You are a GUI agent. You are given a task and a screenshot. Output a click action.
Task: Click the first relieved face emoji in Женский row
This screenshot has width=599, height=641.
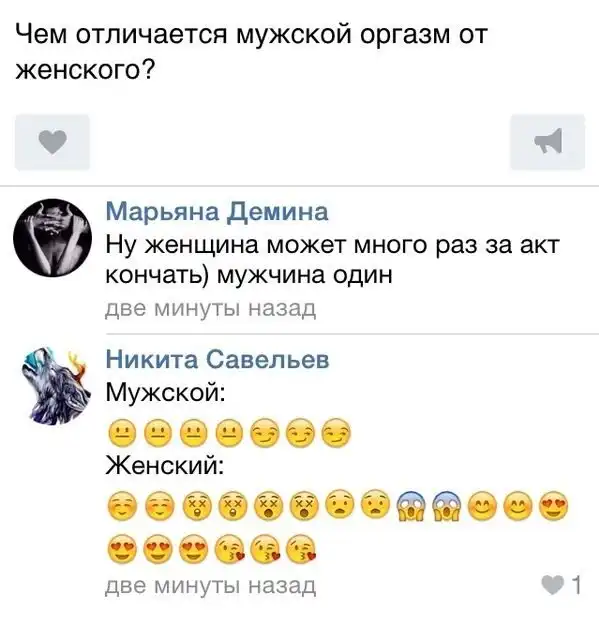tap(122, 506)
